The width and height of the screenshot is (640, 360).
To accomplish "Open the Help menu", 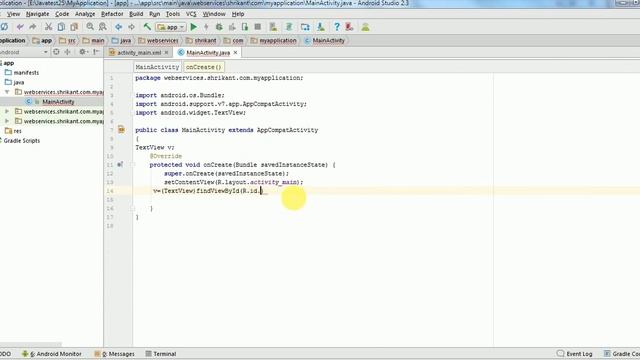I will coord(238,14).
